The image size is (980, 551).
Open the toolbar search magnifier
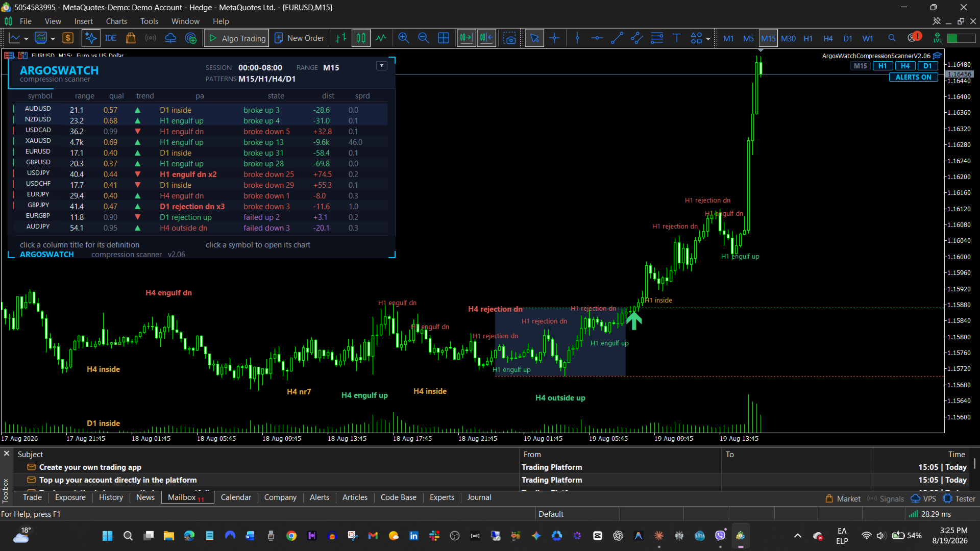click(892, 38)
